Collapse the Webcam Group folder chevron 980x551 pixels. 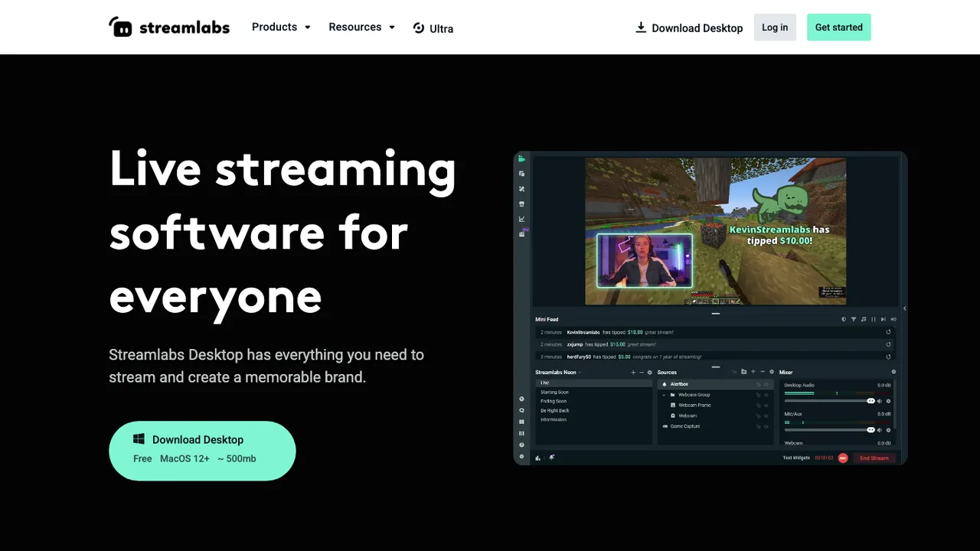point(664,395)
